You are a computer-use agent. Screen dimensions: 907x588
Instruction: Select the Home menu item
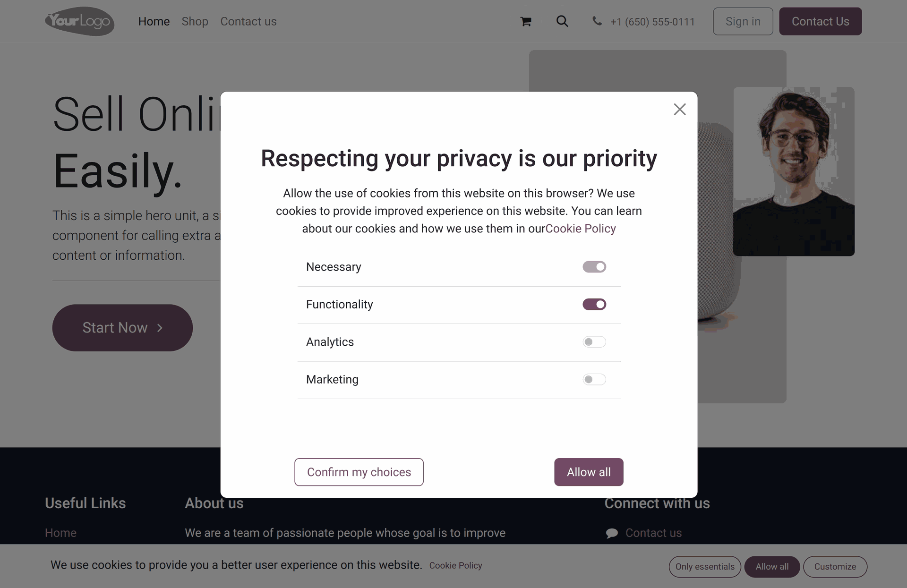click(x=154, y=21)
